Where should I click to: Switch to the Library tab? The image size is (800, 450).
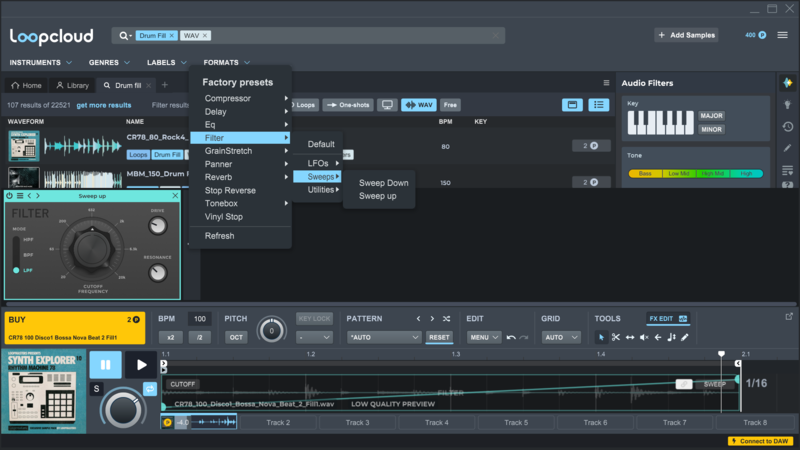pos(72,85)
